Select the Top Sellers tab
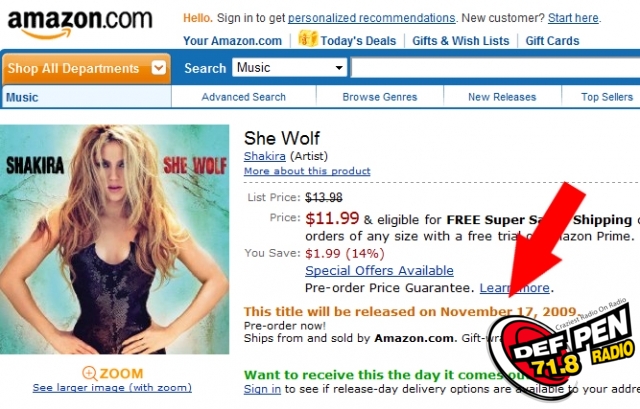 [x=607, y=97]
